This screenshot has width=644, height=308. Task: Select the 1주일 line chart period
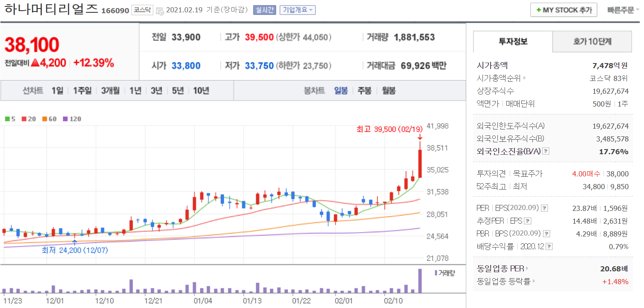click(x=82, y=91)
